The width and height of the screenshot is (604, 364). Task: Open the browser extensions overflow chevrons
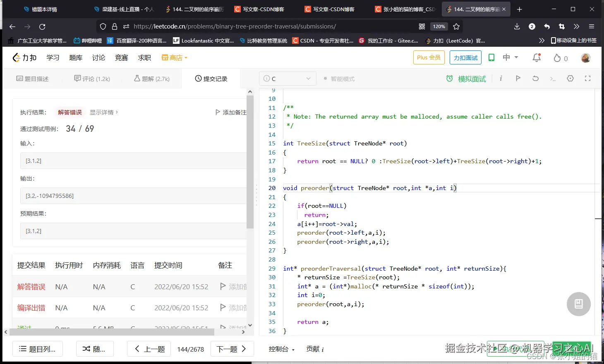[x=577, y=26]
